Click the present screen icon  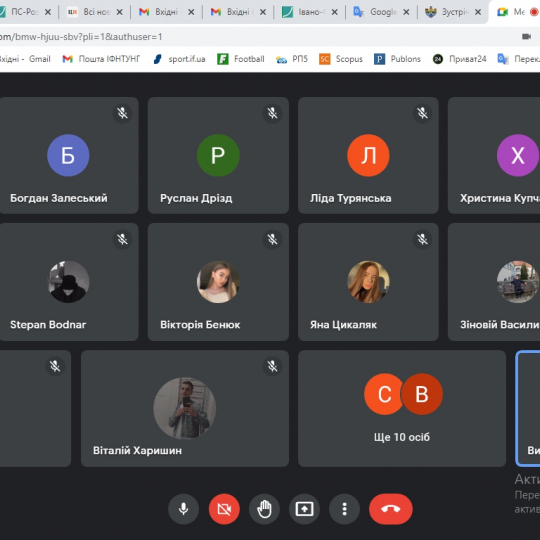pyautogui.click(x=304, y=509)
